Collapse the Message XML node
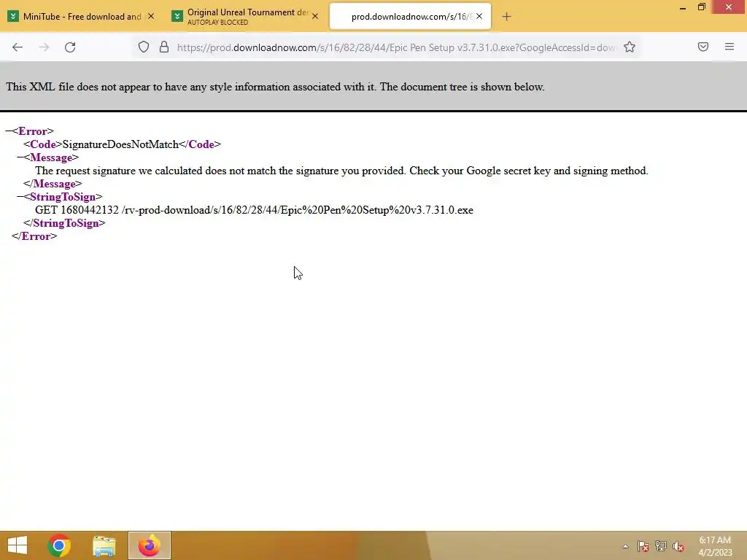The width and height of the screenshot is (747, 560). click(20, 157)
